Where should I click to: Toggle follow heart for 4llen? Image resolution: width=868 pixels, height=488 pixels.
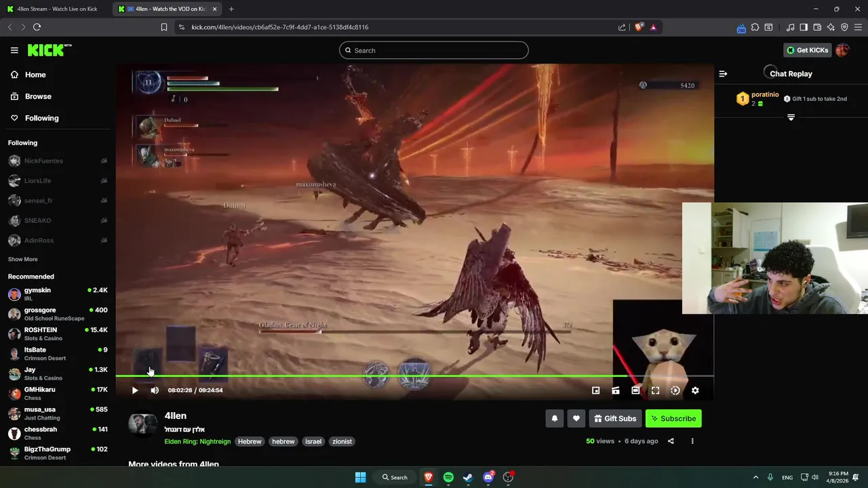(576, 418)
